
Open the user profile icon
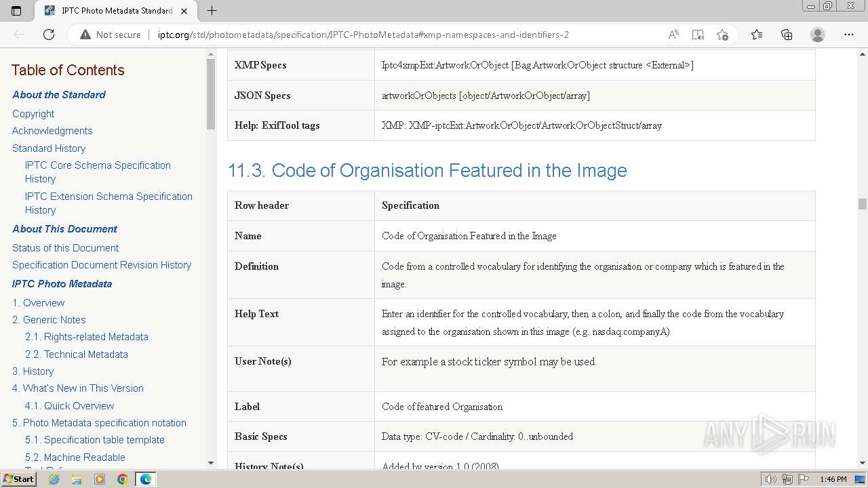tap(818, 35)
